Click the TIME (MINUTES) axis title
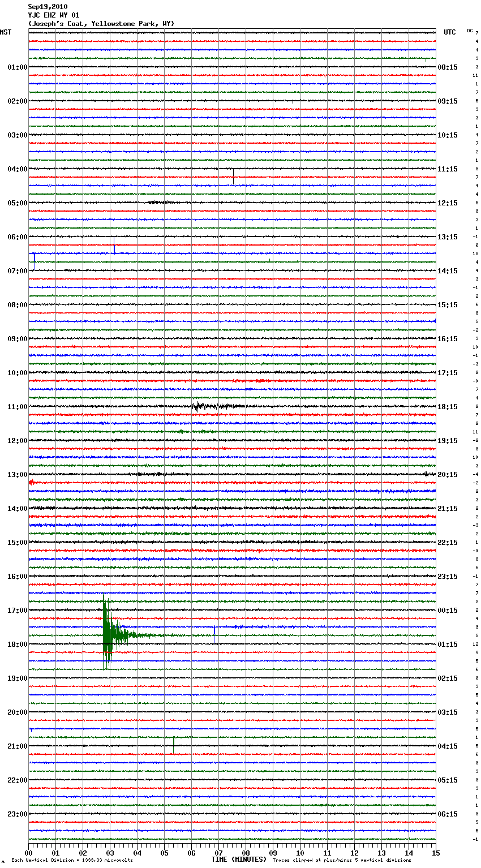This screenshot has width=481, height=868. point(239,860)
